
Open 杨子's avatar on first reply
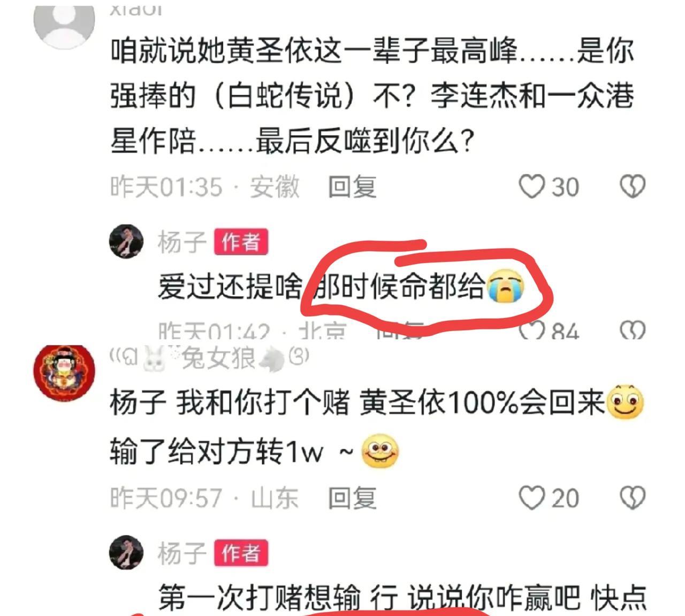[x=126, y=241]
